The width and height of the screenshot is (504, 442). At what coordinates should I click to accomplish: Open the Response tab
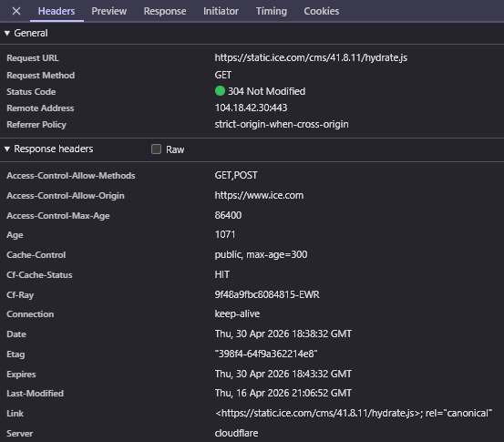click(x=165, y=11)
